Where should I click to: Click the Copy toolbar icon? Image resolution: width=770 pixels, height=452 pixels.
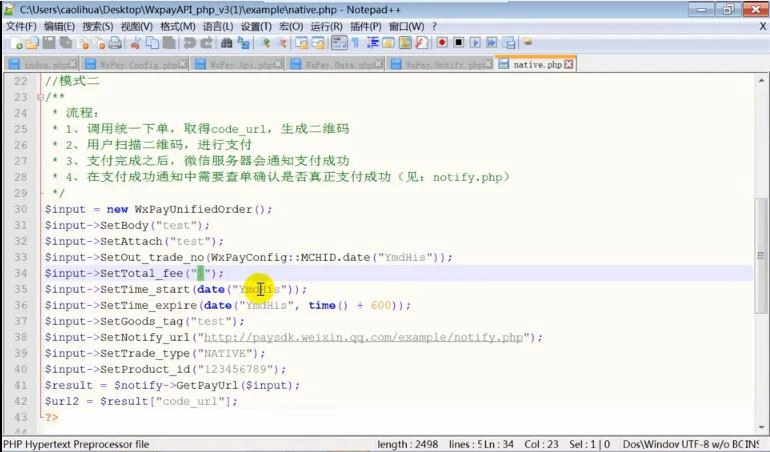pyautogui.click(x=152, y=43)
